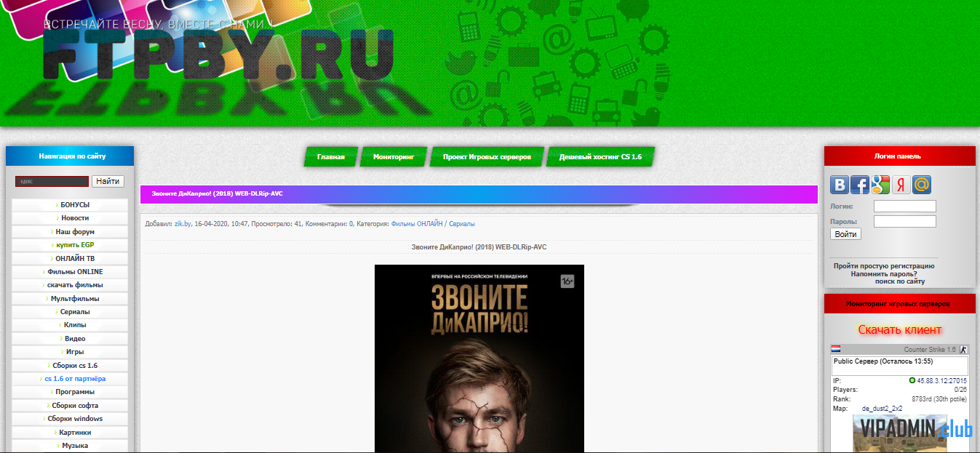Image resolution: width=980 pixels, height=453 pixels.
Task: Open Новости in the navigation sidebar
Action: (x=70, y=218)
